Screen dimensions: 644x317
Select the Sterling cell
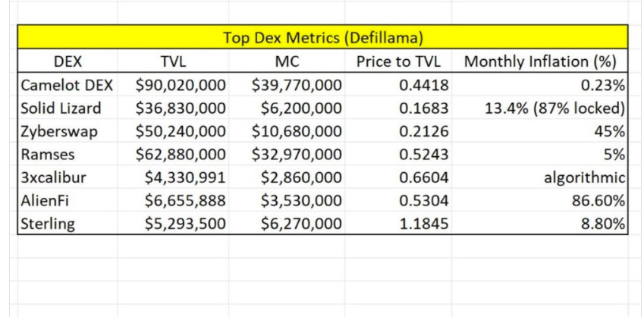(x=68, y=224)
